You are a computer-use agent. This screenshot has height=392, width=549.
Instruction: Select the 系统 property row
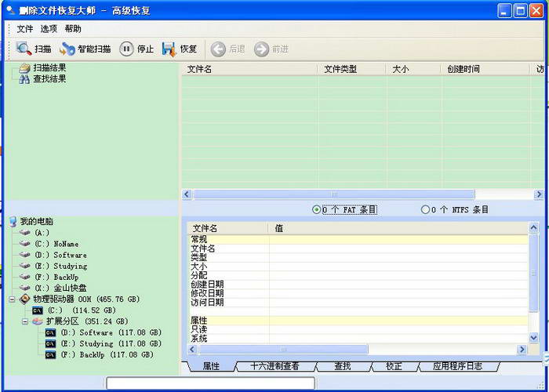pos(358,339)
